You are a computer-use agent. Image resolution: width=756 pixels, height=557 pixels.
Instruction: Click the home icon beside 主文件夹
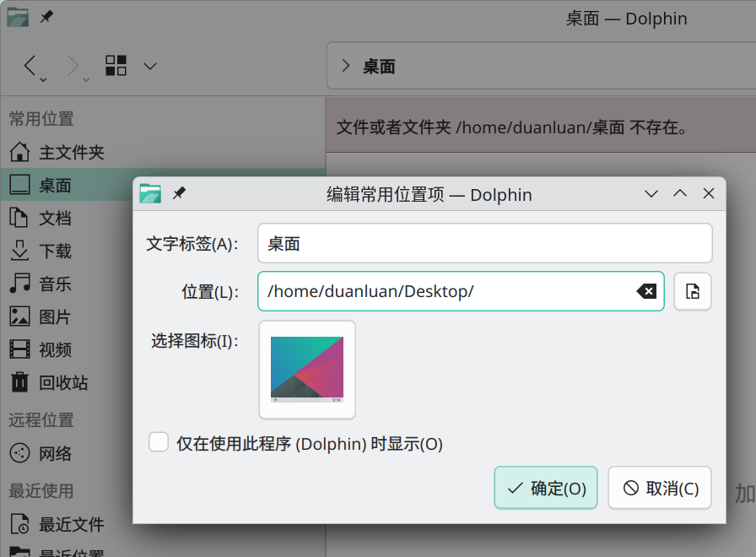coord(19,152)
